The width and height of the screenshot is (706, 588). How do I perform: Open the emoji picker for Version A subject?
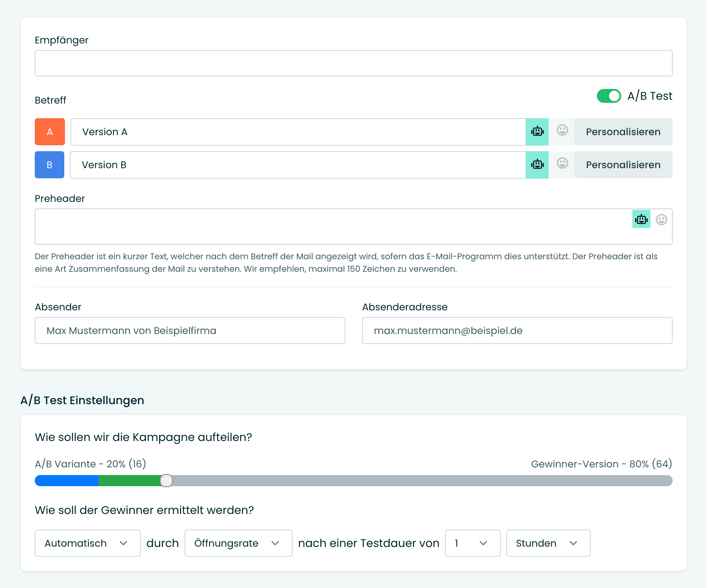click(562, 131)
